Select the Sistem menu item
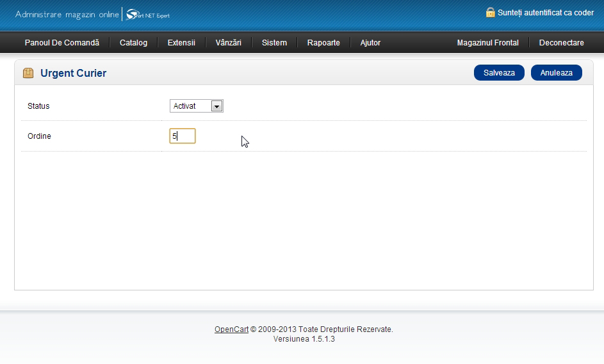 pyautogui.click(x=274, y=43)
